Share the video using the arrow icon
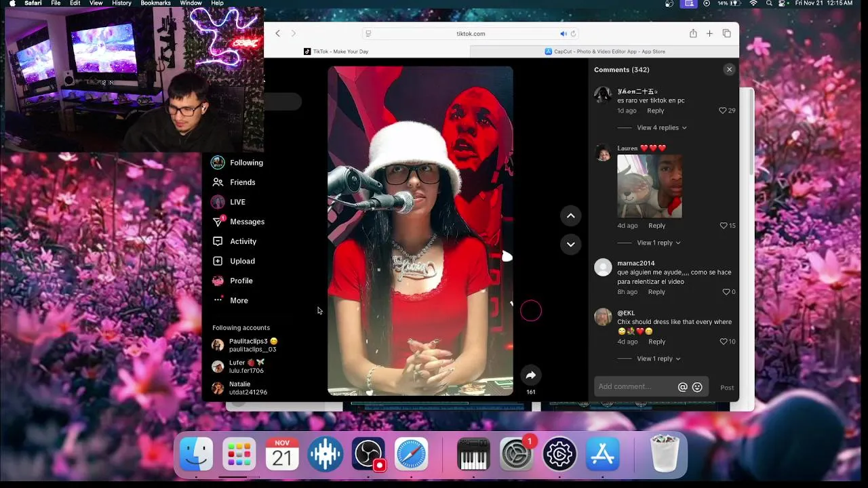The height and width of the screenshot is (488, 868). [x=531, y=375]
